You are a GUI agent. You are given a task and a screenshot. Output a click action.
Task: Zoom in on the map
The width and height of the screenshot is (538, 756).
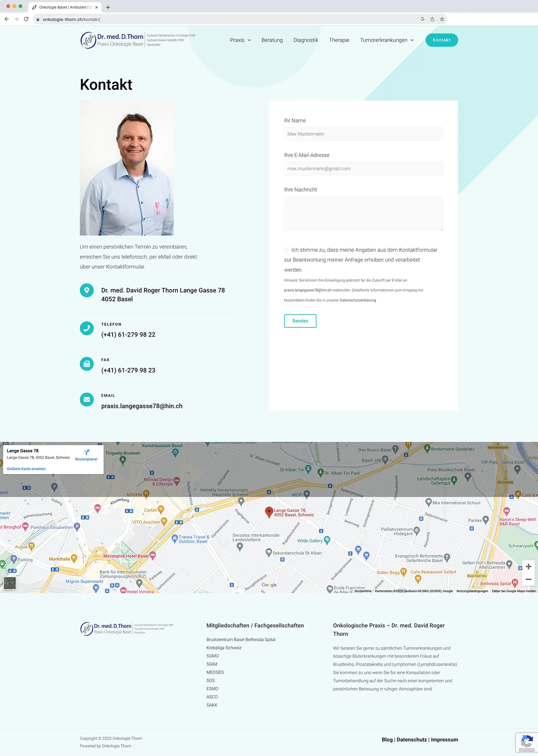coord(528,566)
